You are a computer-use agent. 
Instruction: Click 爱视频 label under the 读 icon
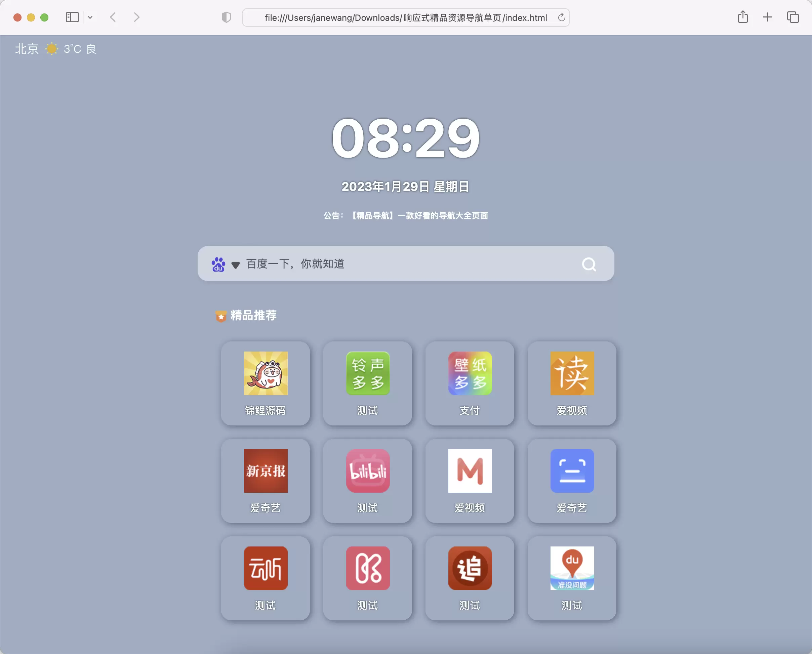pyautogui.click(x=572, y=410)
